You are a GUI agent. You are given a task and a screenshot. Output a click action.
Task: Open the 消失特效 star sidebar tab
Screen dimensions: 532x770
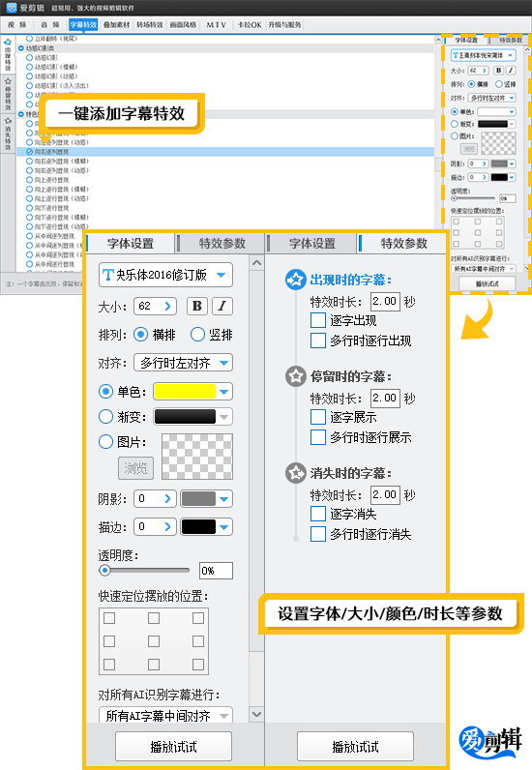click(x=8, y=133)
